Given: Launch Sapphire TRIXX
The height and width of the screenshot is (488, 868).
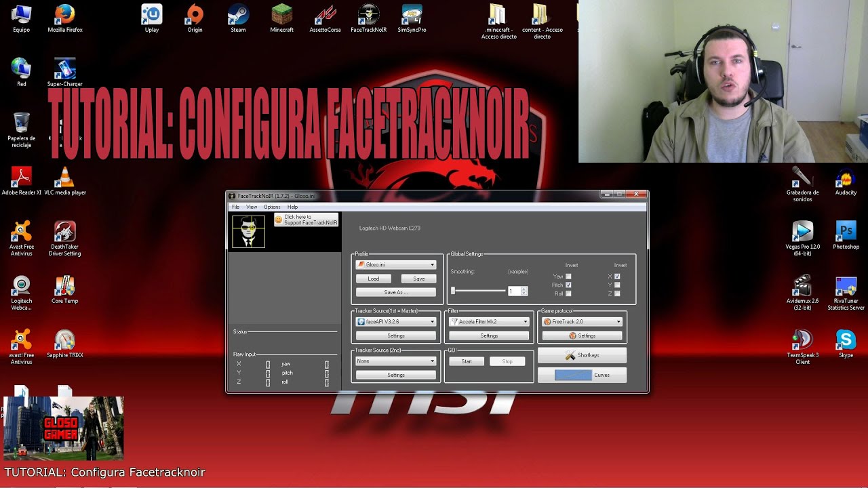Looking at the screenshot, I should tap(65, 344).
